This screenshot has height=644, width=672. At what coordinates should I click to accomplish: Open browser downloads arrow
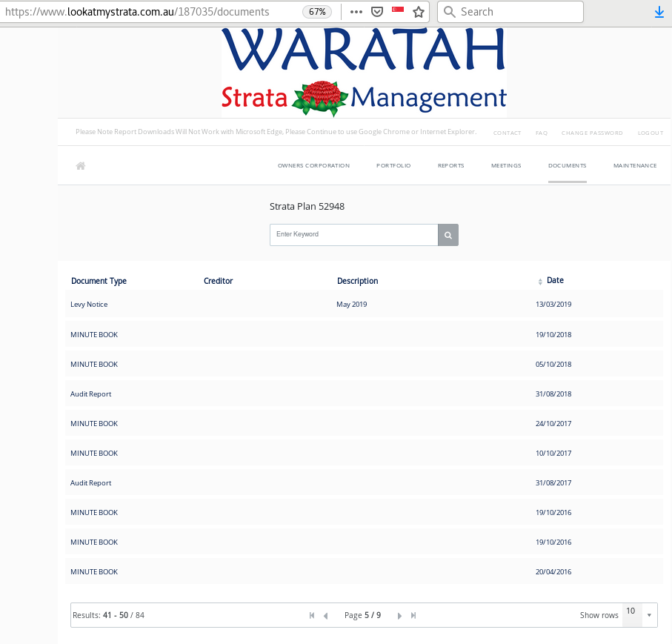click(x=659, y=13)
